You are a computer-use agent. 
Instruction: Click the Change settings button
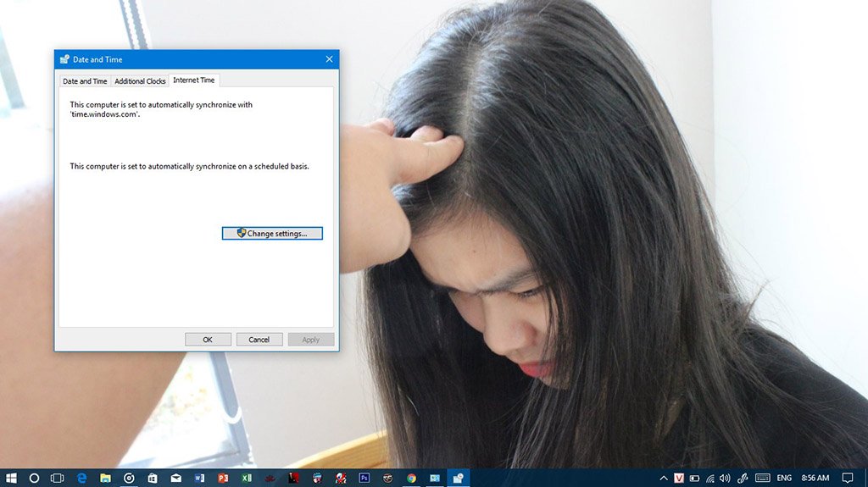pos(272,234)
